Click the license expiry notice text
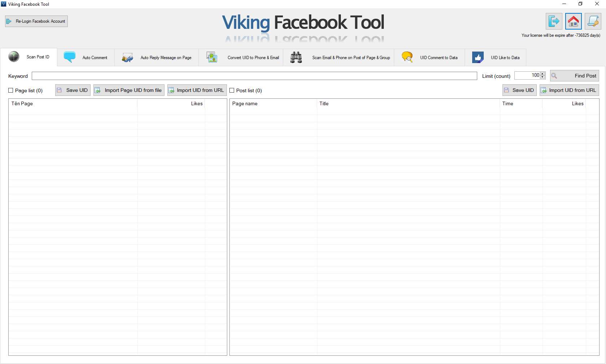Screen dimensions: 606x364 [x=561, y=35]
